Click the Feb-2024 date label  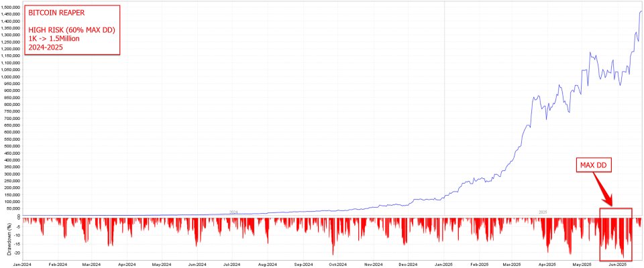[58, 264]
